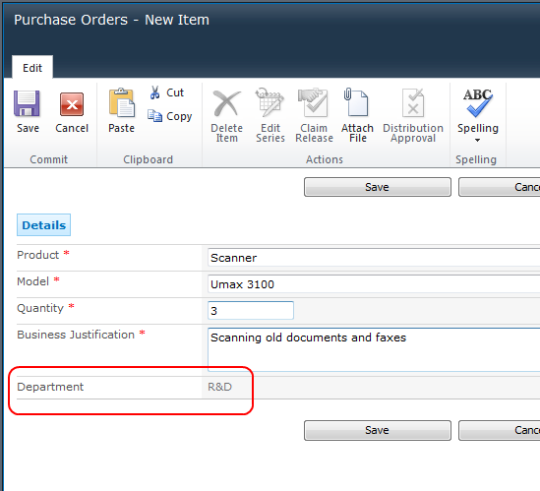Screen dimensions: 540x491
Task: Click the Delete Item icon
Action: click(227, 103)
